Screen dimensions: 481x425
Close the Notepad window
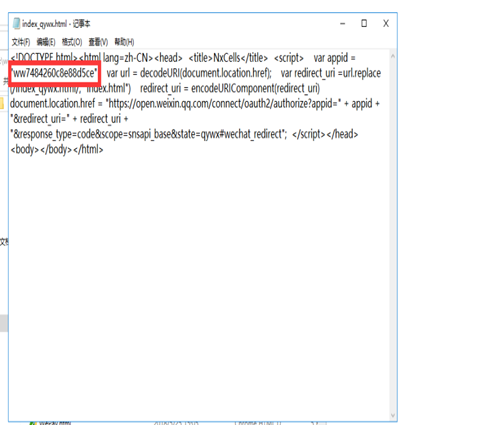pyautogui.click(x=386, y=24)
